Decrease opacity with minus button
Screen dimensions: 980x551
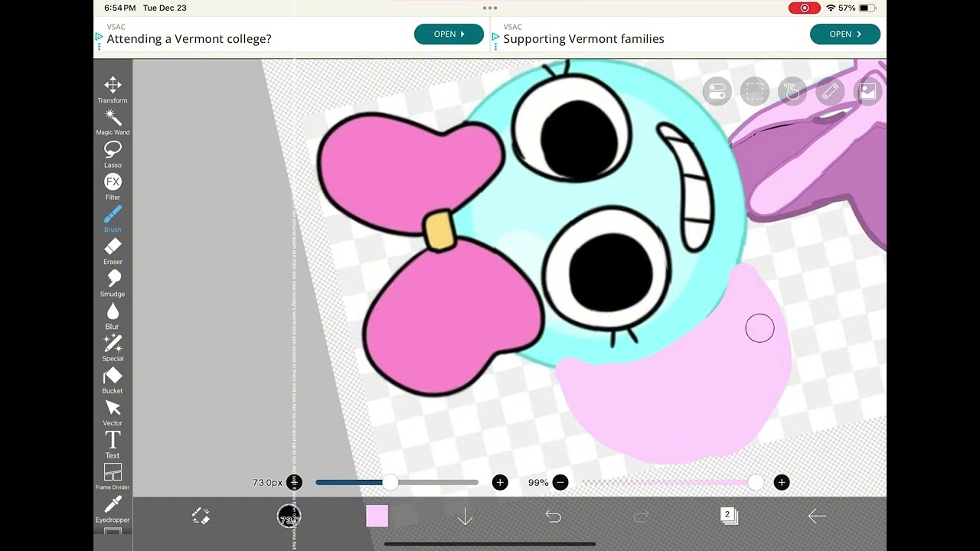[x=560, y=482]
